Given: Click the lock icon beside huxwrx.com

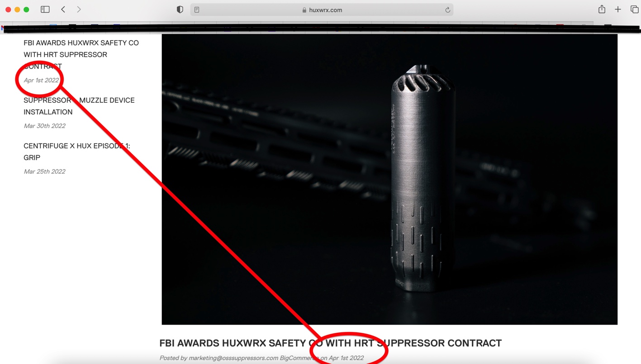Looking at the screenshot, I should (304, 10).
